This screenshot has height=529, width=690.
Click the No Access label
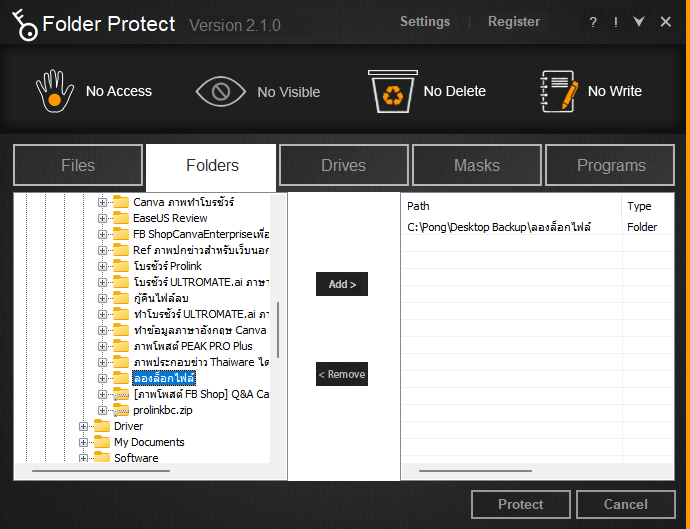click(x=119, y=91)
